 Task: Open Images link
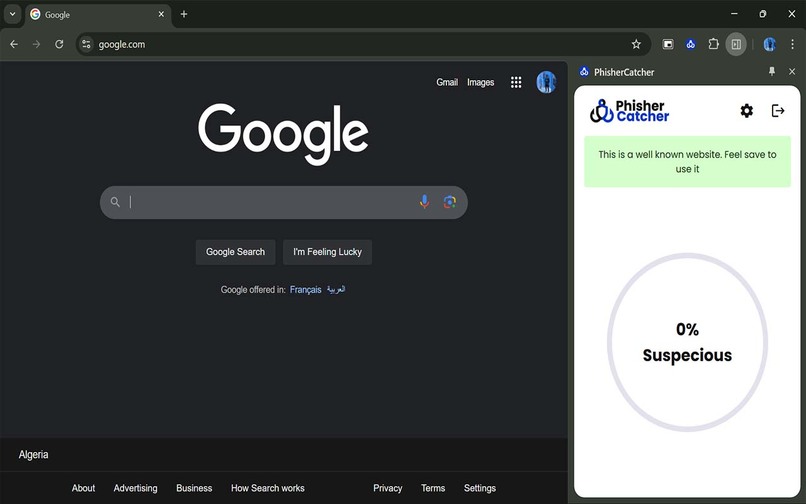coord(481,82)
